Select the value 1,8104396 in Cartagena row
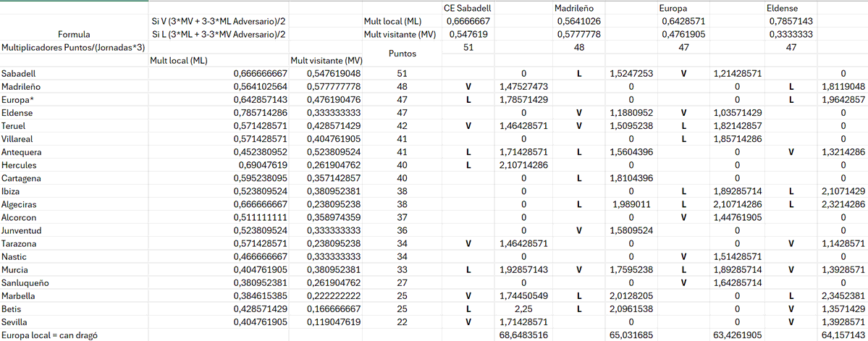The height and width of the screenshot is (341, 868). tap(631, 178)
